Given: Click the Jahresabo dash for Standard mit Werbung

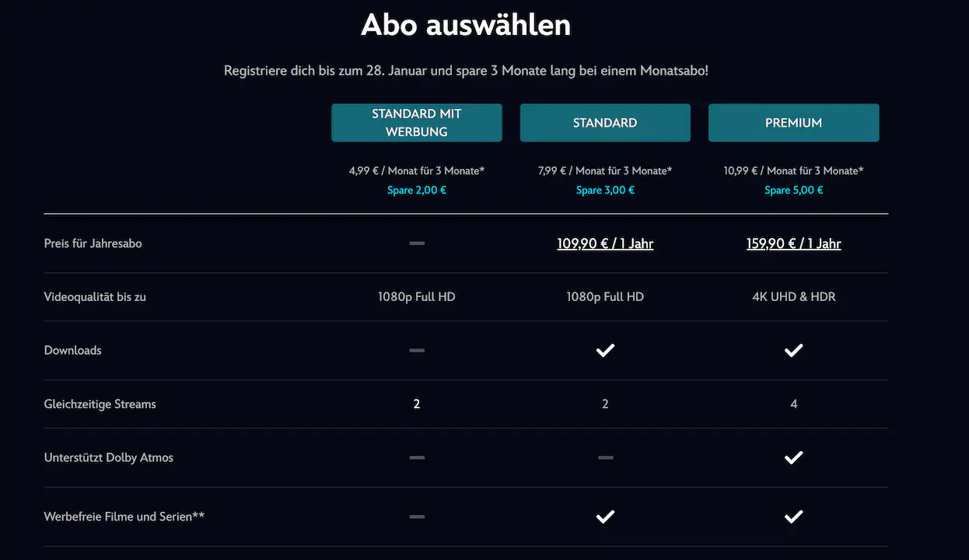Looking at the screenshot, I should pyautogui.click(x=417, y=243).
